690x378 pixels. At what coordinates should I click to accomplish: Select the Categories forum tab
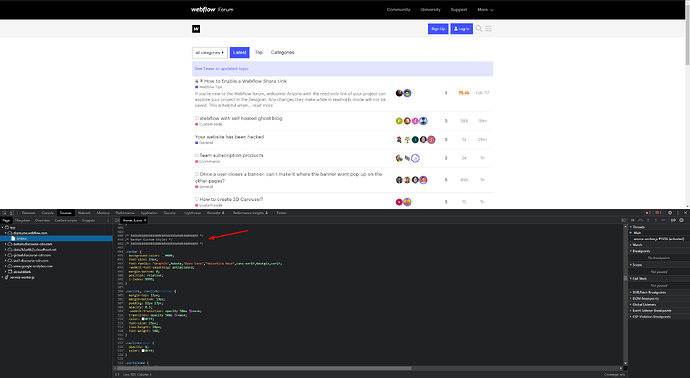283,52
